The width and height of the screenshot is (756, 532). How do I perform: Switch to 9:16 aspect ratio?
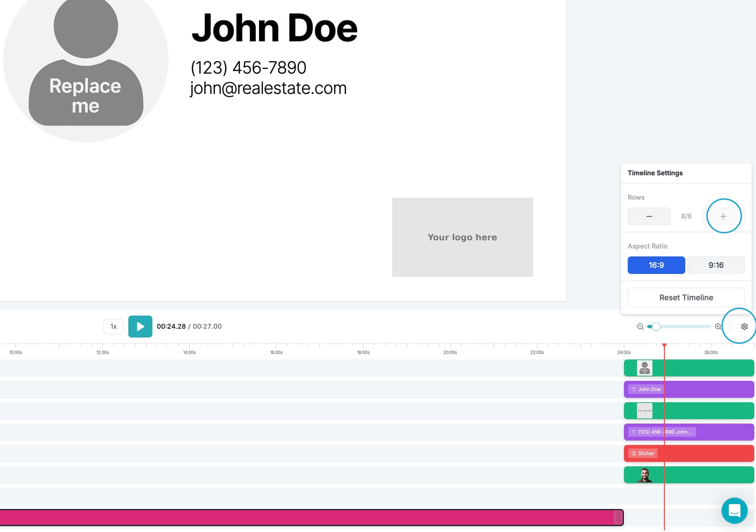tap(716, 265)
